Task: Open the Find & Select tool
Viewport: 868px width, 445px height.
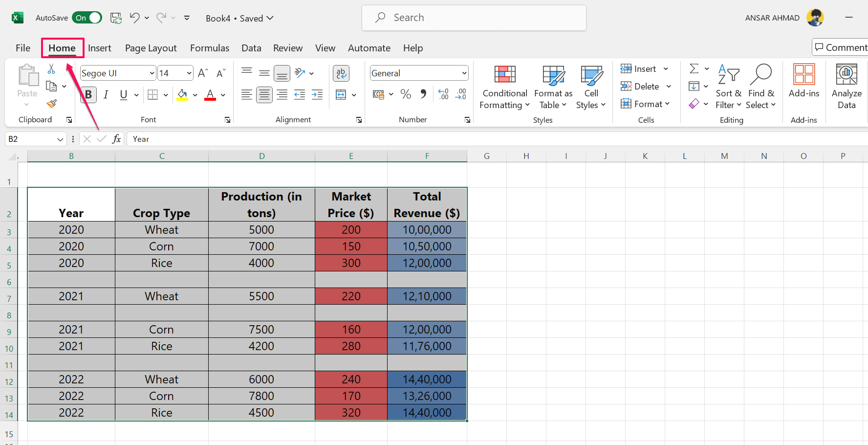Action: [760, 87]
